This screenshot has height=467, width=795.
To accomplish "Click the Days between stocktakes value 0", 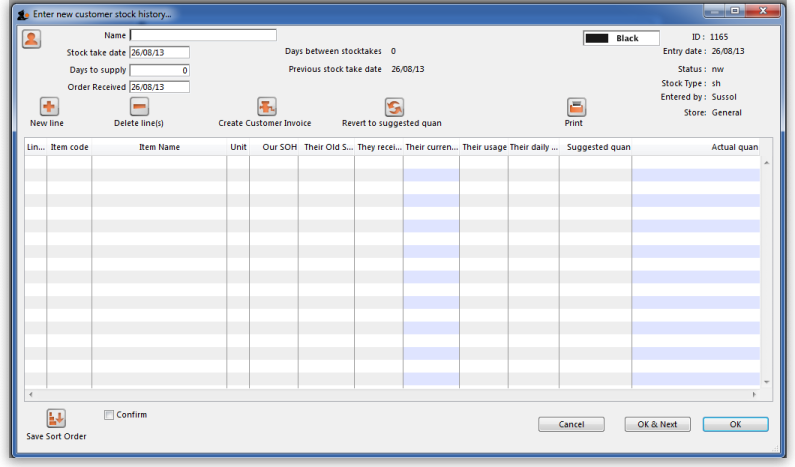I will (393, 51).
